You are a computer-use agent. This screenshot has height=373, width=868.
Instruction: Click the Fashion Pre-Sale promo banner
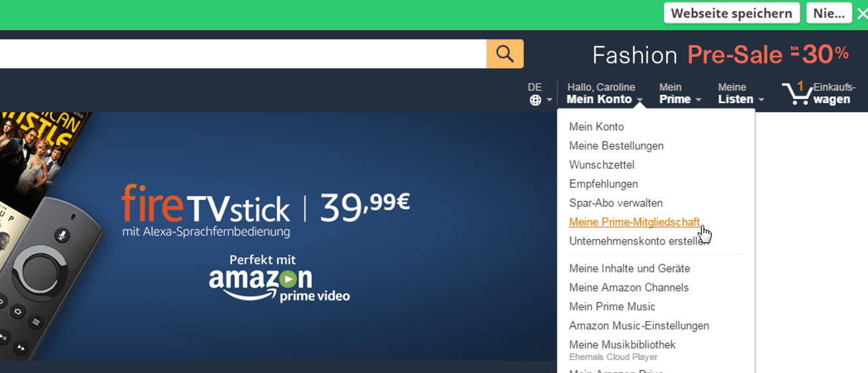coord(720,55)
